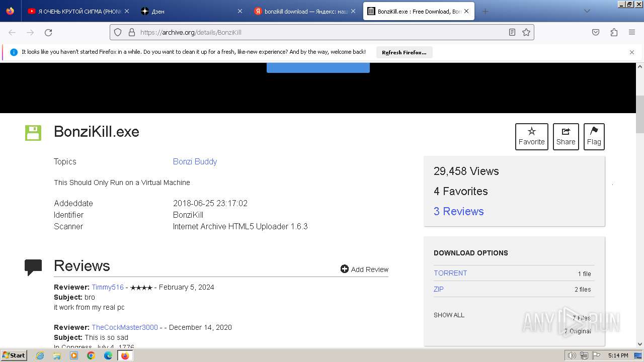
Task: Click added date 2018-06-25 23:17:02
Action: (x=210, y=203)
